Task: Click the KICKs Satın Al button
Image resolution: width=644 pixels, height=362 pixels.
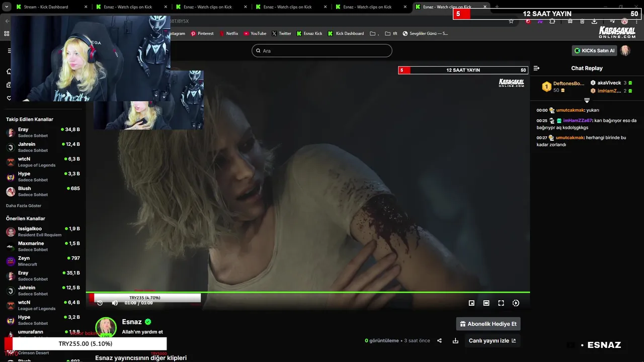Action: (x=595, y=51)
